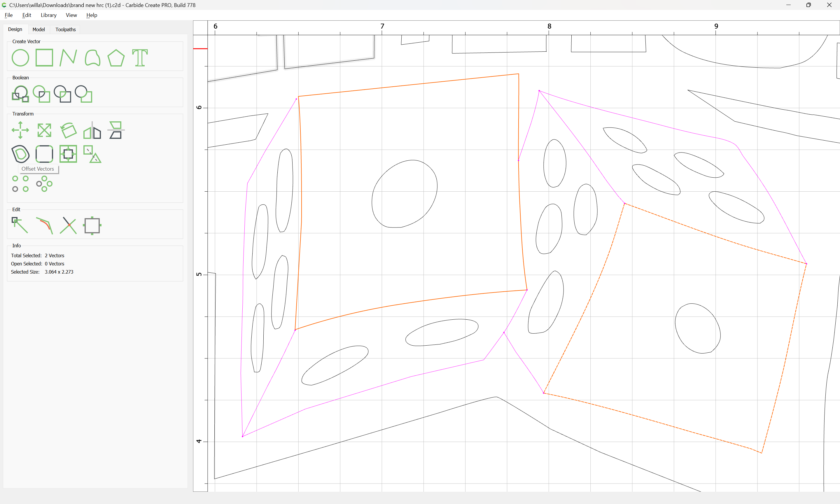Click the square Edit tool icon
The height and width of the screenshot is (504, 840).
coord(92,225)
